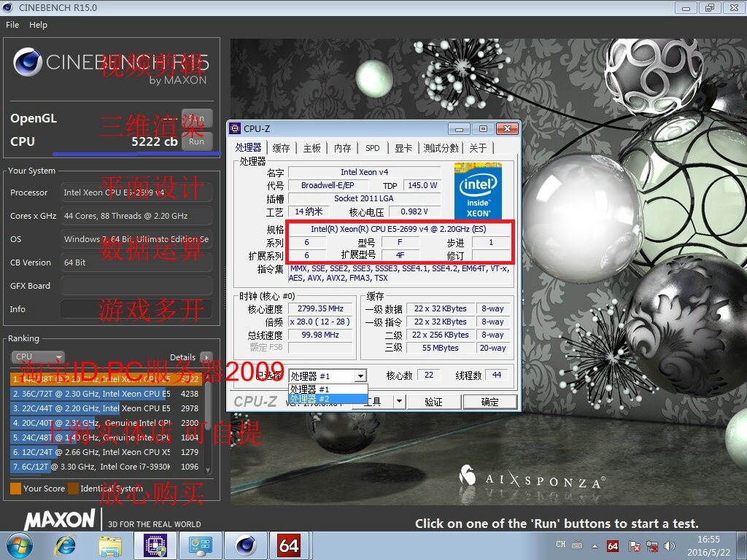Click the Cinebench R15 sphere logo
The width and height of the screenshot is (747, 560).
(28, 62)
